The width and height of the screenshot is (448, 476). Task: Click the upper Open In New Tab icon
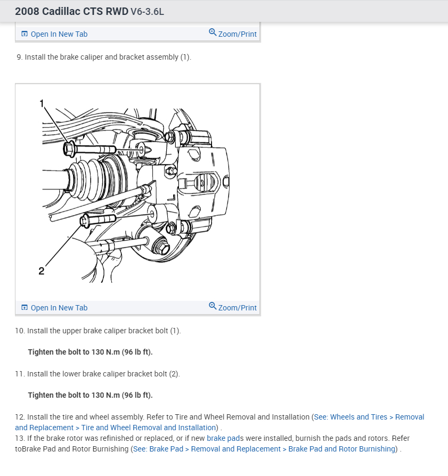[25, 34]
